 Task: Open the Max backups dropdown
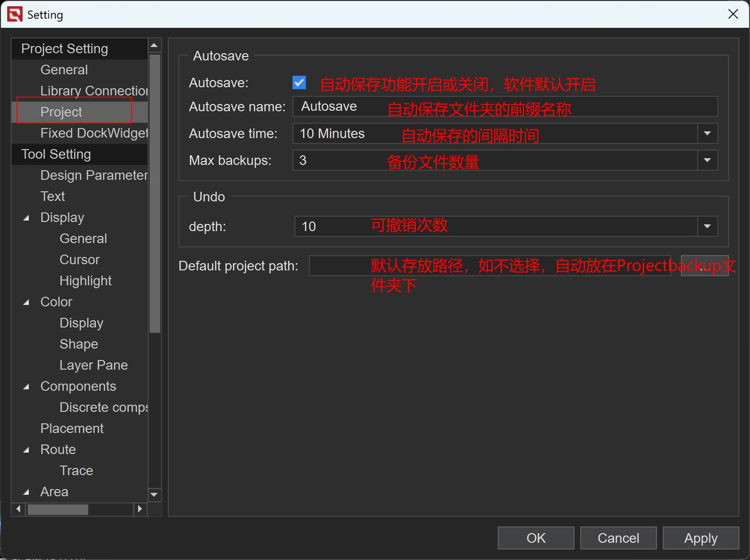point(707,160)
